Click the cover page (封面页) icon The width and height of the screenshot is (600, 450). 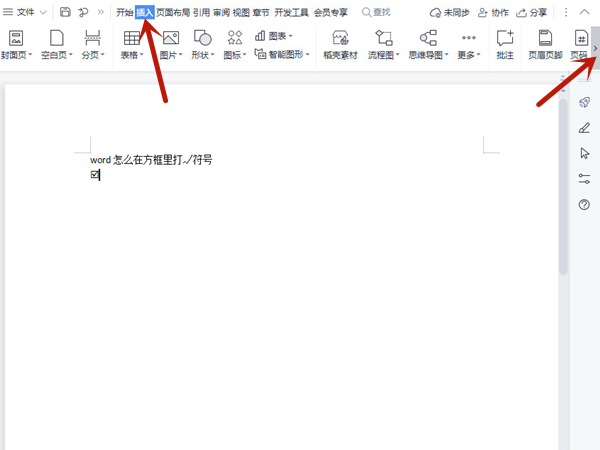click(15, 38)
